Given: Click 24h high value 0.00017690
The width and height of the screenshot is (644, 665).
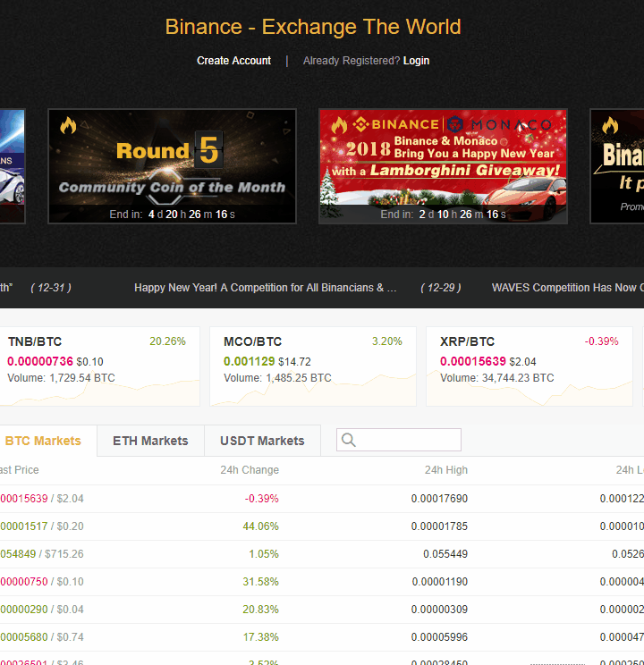Looking at the screenshot, I should (x=439, y=499).
